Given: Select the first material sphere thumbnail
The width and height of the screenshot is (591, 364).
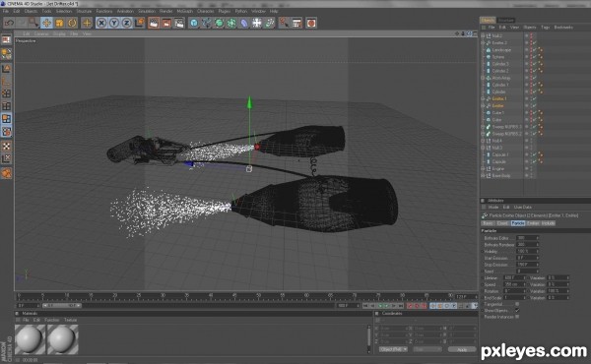Looking at the screenshot, I should click(30, 339).
